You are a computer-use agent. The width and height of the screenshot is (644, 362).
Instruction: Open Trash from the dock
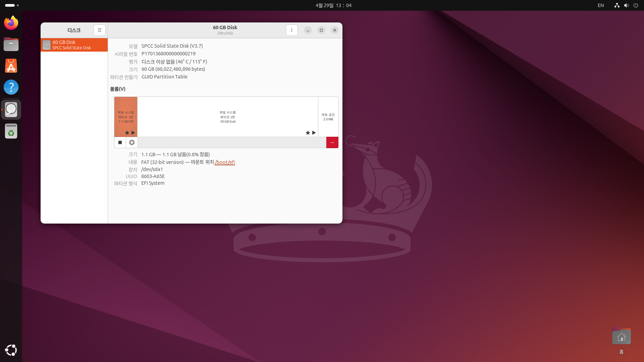click(11, 131)
